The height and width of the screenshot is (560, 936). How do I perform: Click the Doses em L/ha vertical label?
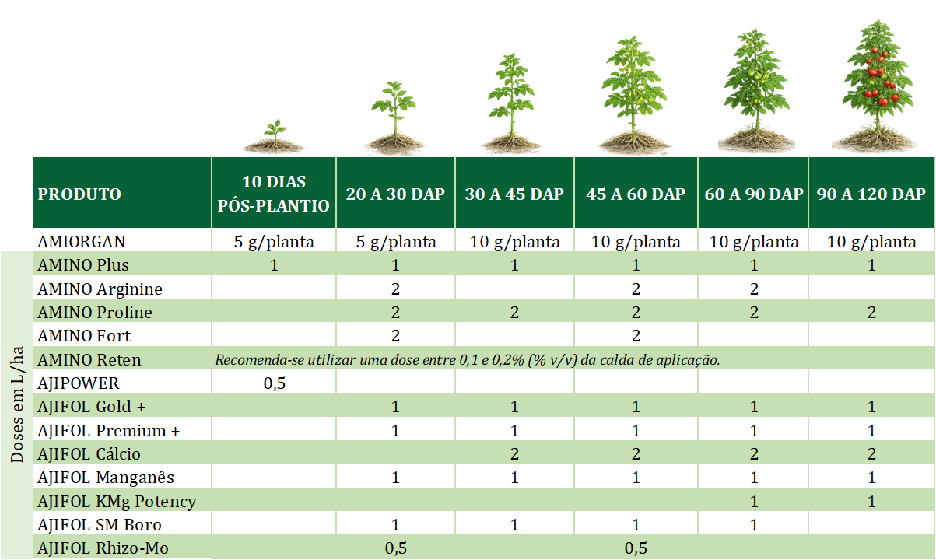pyautogui.click(x=17, y=404)
